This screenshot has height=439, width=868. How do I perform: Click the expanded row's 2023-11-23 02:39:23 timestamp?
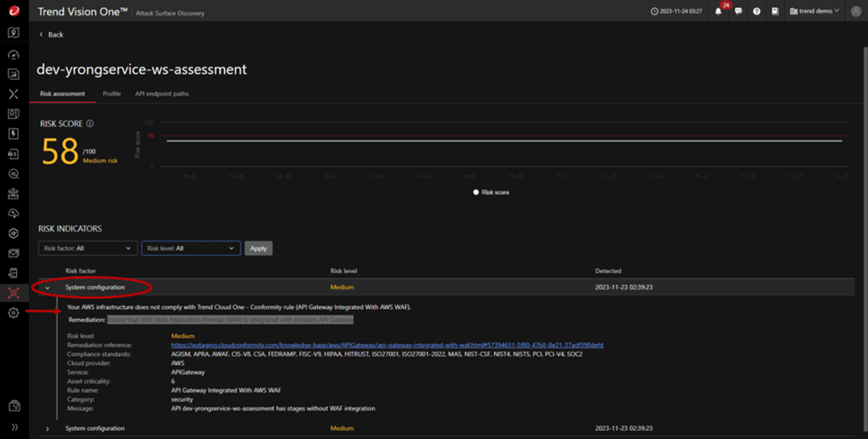point(624,288)
